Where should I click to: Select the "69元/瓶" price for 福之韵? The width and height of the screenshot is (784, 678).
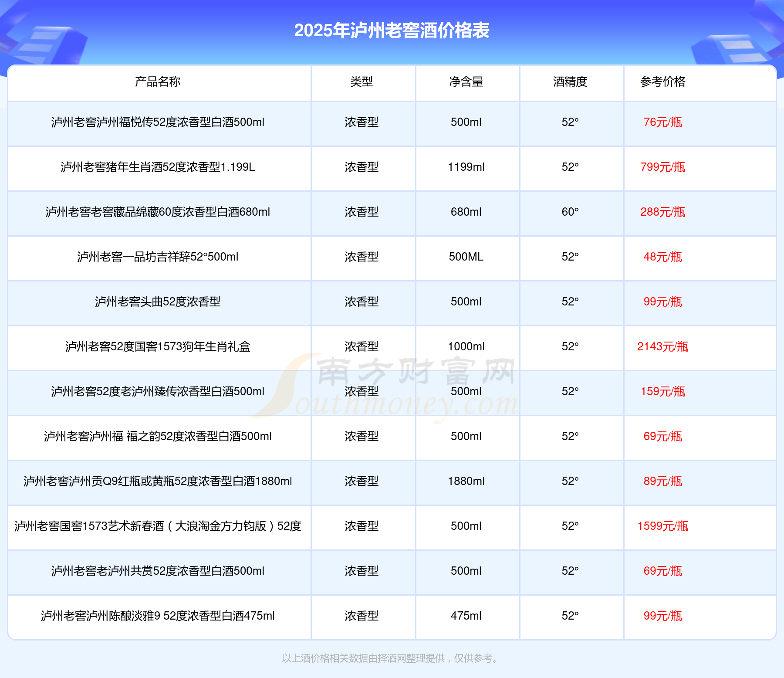[x=663, y=436]
